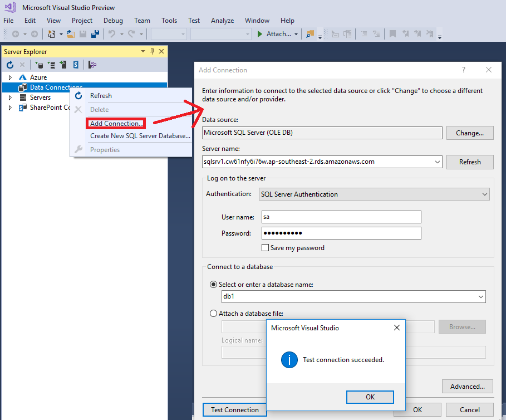Click the Navigate Forward arrow in the toolbar

tap(34, 34)
